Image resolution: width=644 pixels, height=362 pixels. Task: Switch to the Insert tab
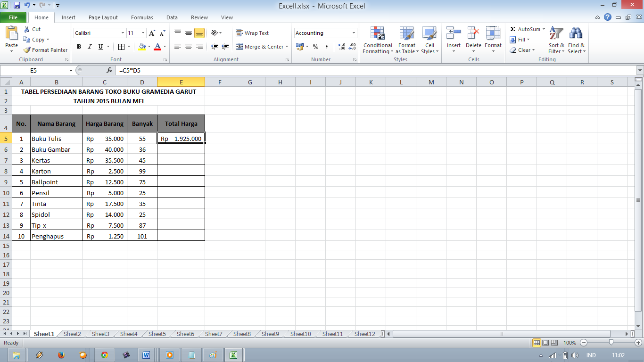click(68, 17)
